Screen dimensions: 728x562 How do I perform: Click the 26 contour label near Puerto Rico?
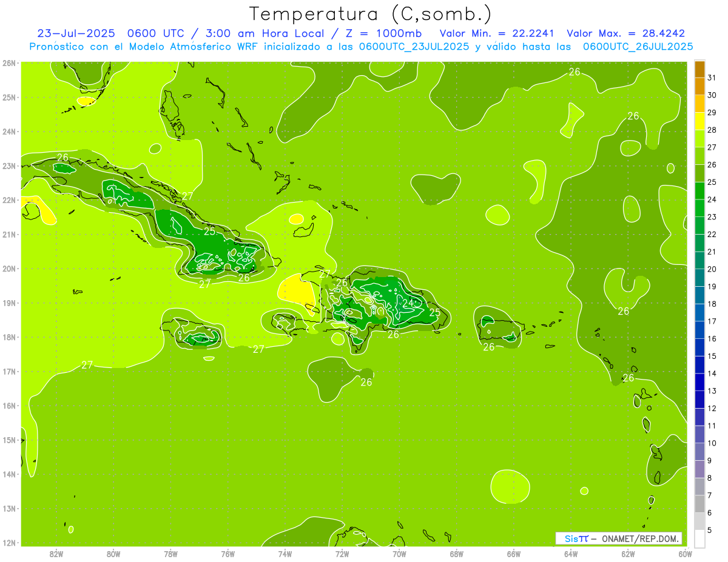pyautogui.click(x=489, y=347)
